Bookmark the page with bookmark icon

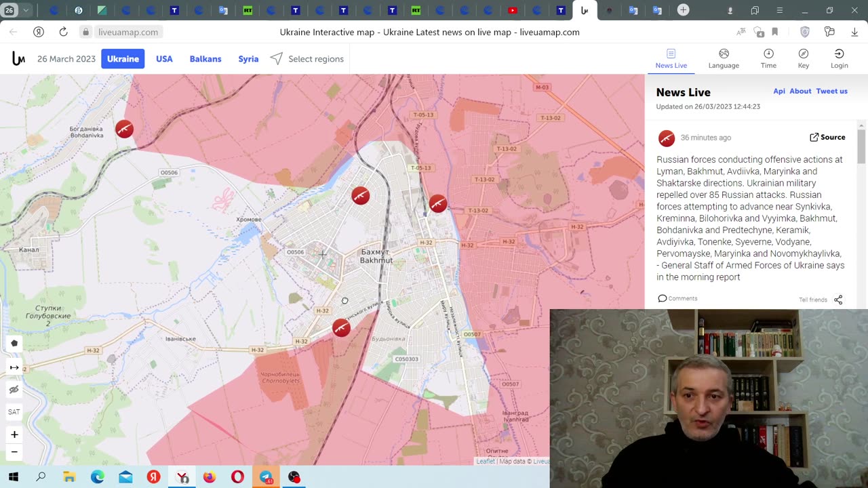[774, 32]
